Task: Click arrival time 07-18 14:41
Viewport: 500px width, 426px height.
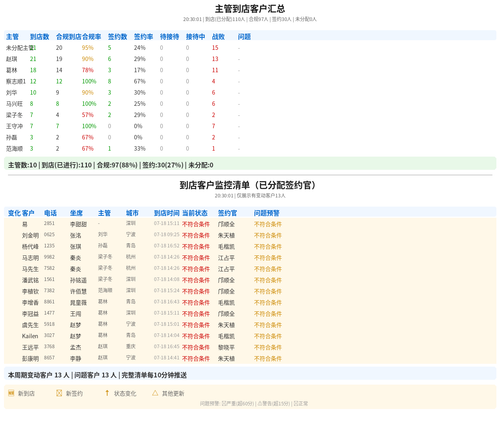Action: pos(167,357)
